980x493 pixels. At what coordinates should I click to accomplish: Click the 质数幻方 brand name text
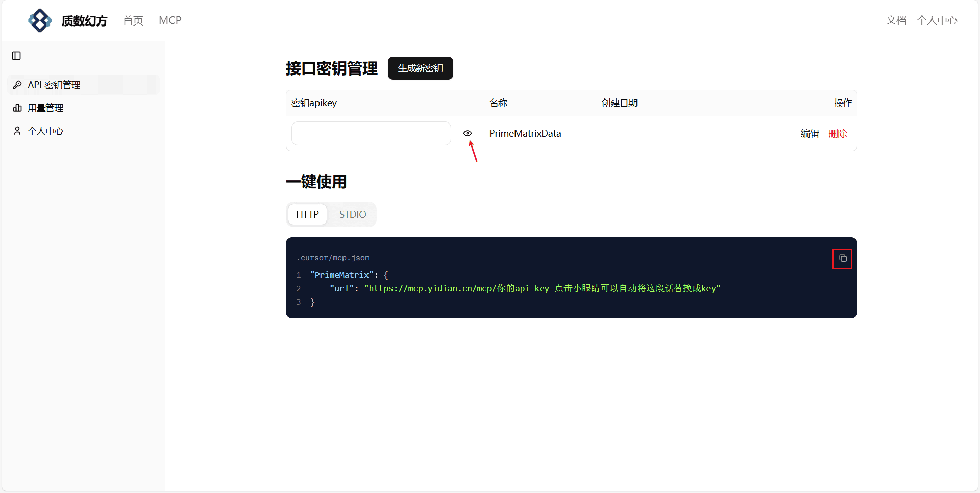[84, 20]
